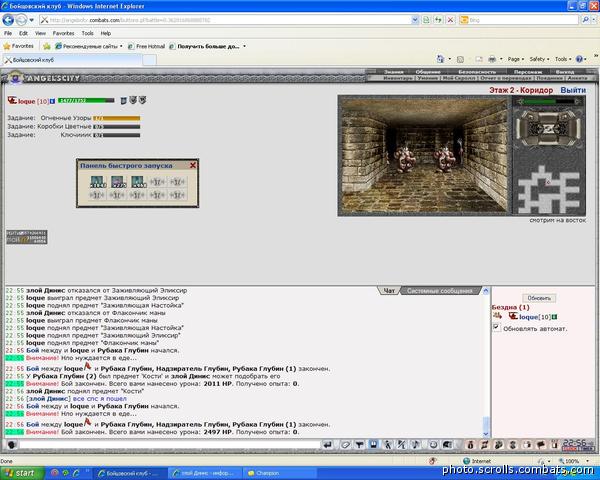Click the Windows start button
This screenshot has width=600, height=480.
(x=22, y=473)
